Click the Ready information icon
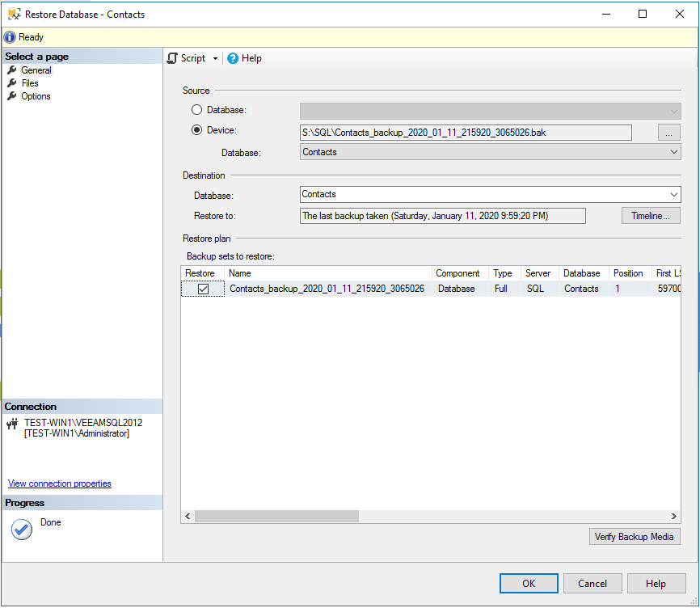 (10, 37)
